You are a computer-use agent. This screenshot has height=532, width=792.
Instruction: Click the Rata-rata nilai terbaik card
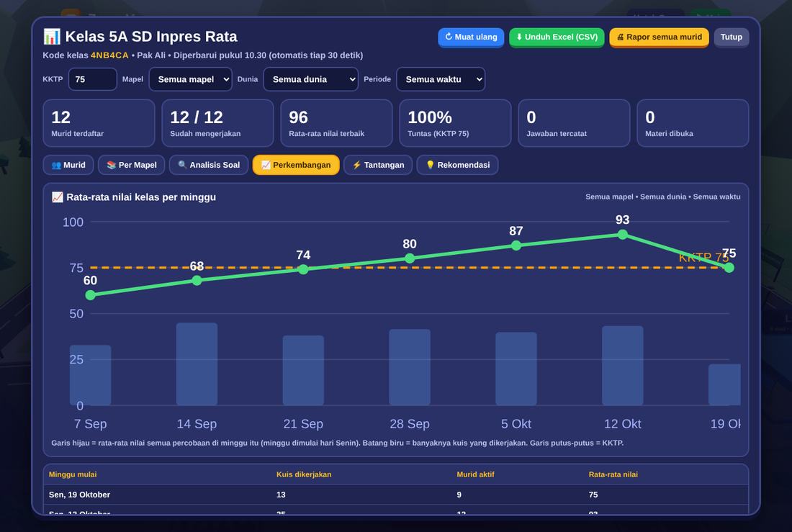point(336,123)
